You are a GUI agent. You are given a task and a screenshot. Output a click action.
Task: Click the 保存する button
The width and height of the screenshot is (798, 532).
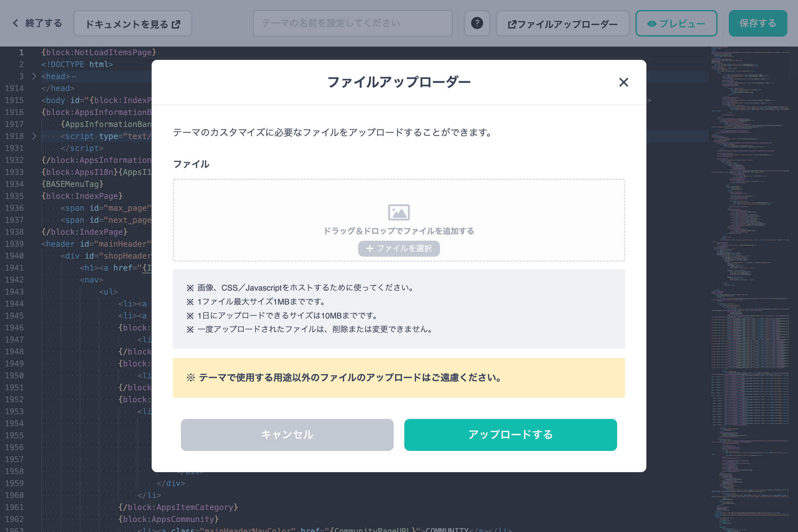coord(758,23)
